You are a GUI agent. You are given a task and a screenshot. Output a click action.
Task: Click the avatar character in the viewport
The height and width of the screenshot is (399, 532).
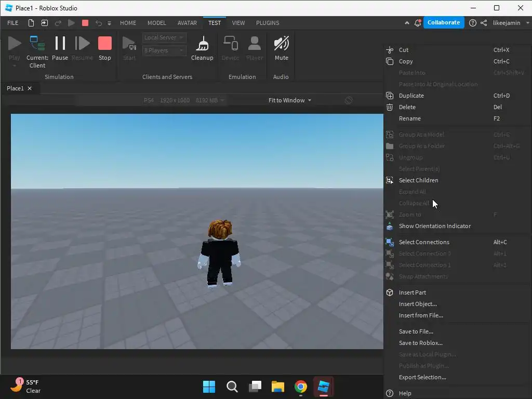point(220,254)
